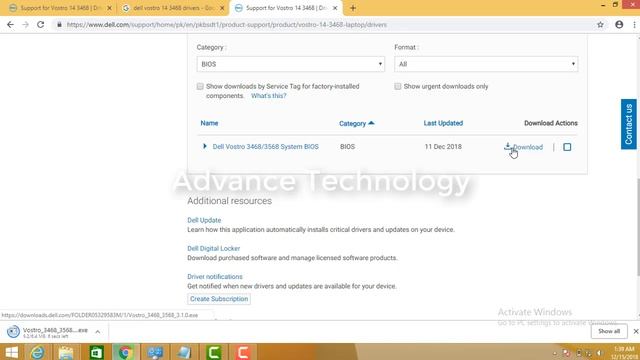Open the Contact us side tab
Screen dimensions: 640x360
pos(629,124)
